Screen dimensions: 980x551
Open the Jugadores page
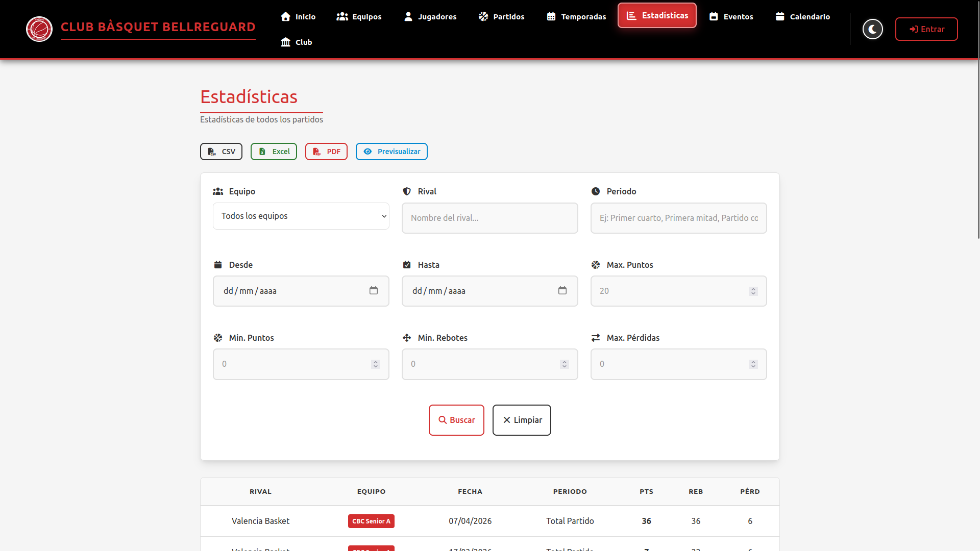[x=430, y=16]
